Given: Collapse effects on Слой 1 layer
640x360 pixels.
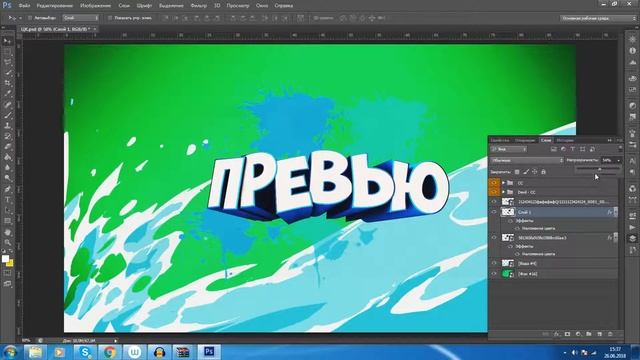Looking at the screenshot, I should point(616,212).
